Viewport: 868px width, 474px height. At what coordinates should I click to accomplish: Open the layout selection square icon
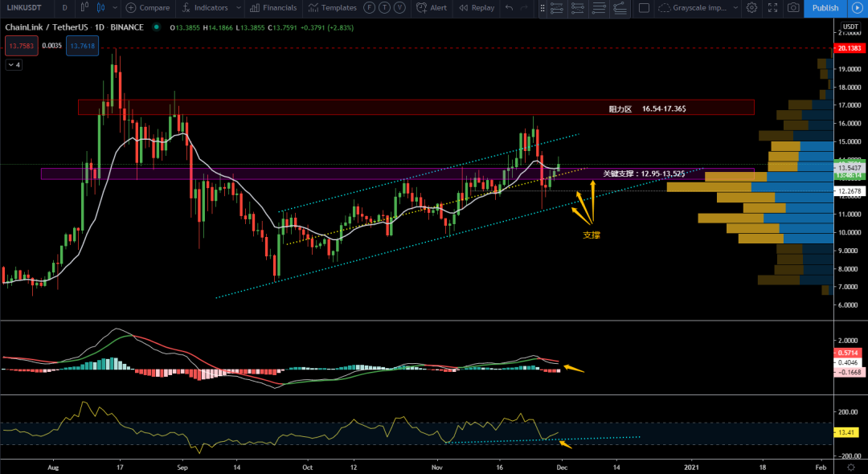click(x=644, y=8)
